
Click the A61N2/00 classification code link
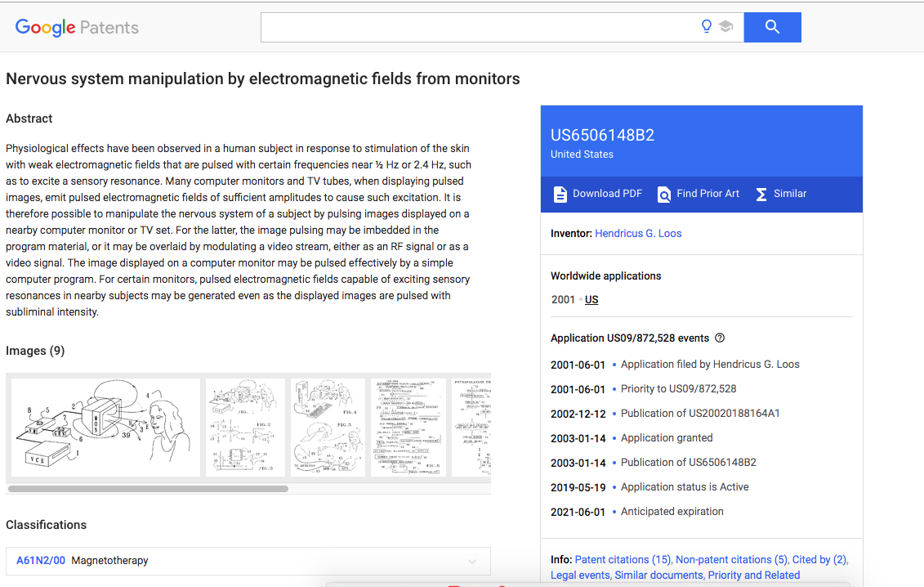(x=41, y=561)
